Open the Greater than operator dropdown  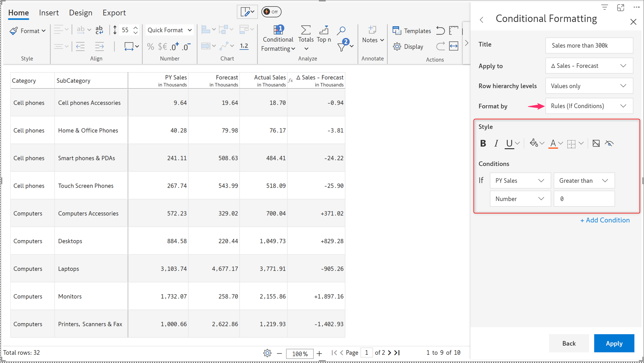coord(584,181)
